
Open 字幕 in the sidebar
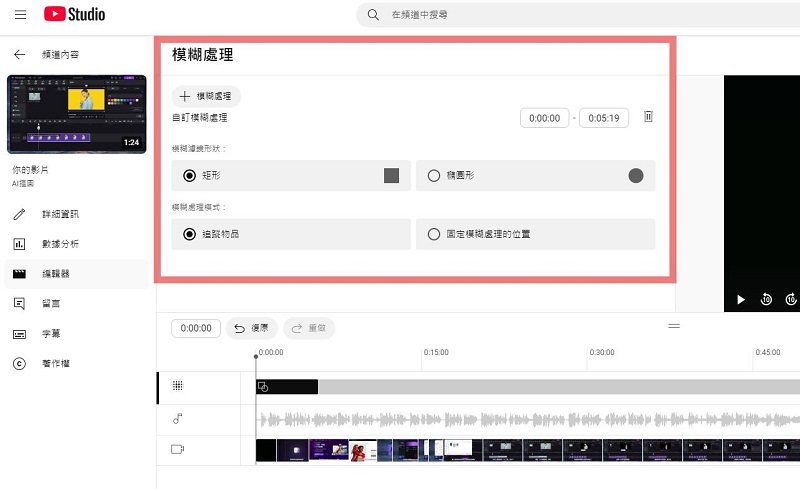click(x=50, y=334)
